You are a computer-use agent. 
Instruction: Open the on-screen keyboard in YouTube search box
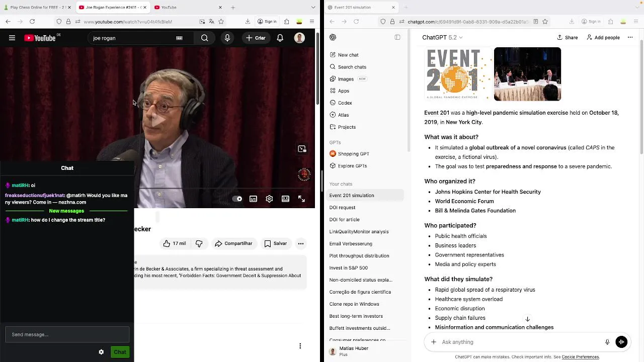tap(179, 38)
